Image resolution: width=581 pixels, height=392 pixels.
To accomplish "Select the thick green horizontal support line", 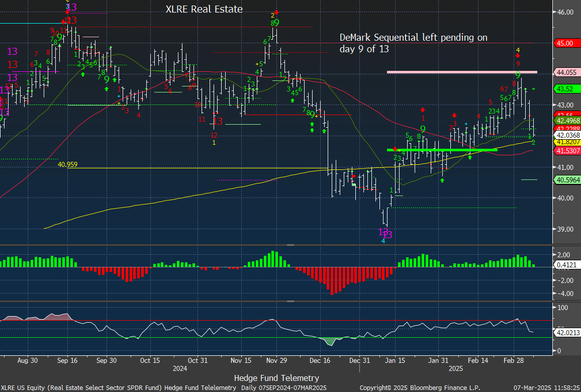I will [x=442, y=150].
